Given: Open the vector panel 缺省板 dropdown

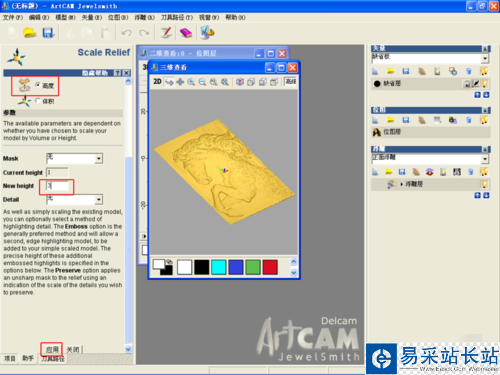Looking at the screenshot, I should [485, 59].
